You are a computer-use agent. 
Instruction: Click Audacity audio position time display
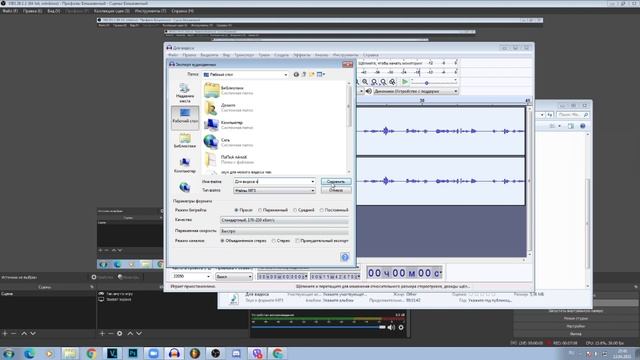(404, 273)
